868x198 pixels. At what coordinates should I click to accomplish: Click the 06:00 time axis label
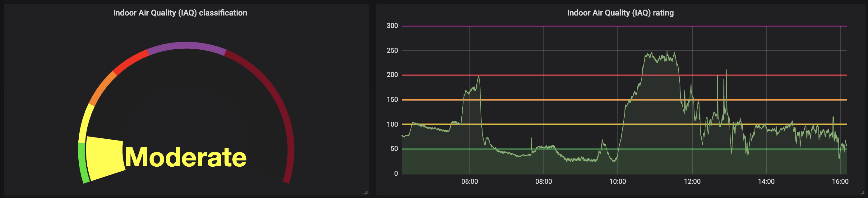tap(469, 182)
